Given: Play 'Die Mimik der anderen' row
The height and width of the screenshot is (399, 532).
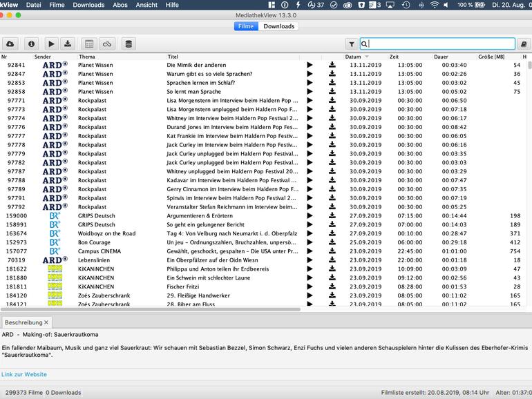Looking at the screenshot, I should coord(310,65).
